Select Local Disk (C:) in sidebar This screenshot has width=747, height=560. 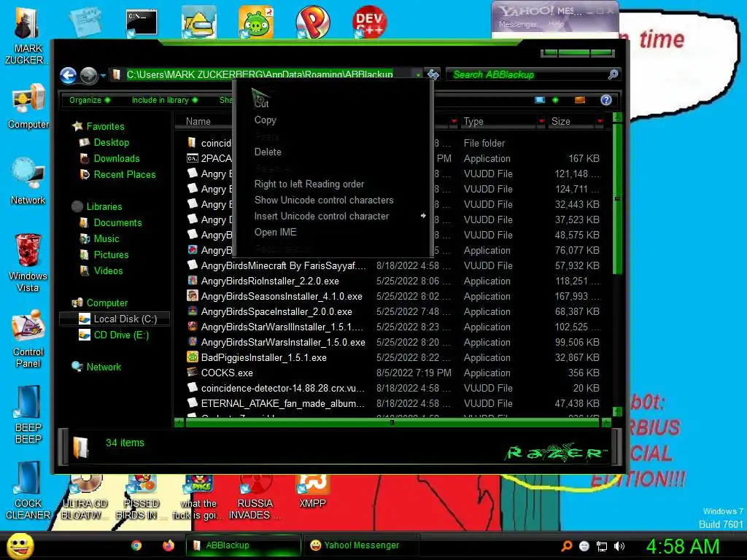(x=115, y=319)
